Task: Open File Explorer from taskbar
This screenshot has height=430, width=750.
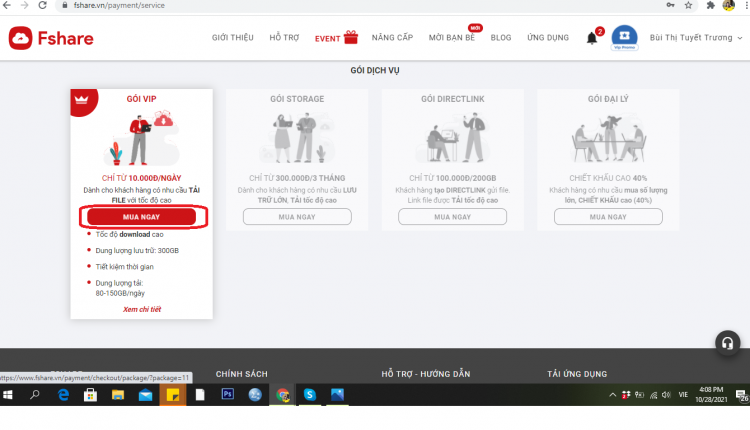Action: (x=118, y=395)
